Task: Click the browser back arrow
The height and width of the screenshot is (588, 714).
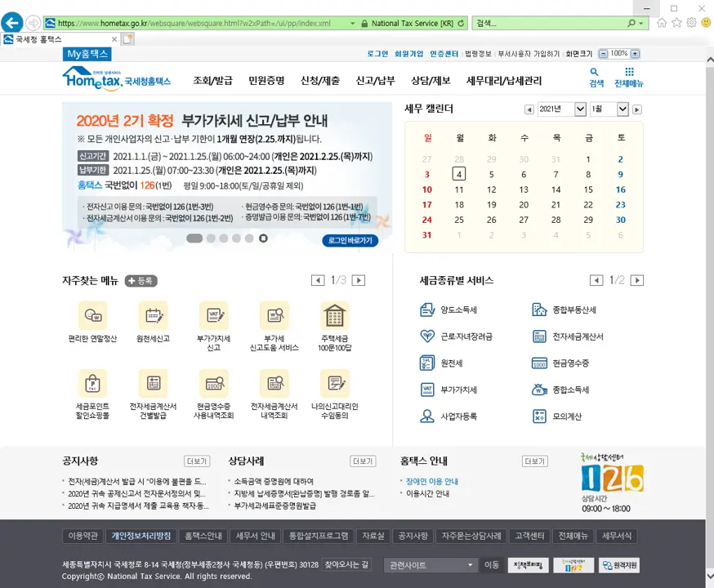Action: point(12,23)
